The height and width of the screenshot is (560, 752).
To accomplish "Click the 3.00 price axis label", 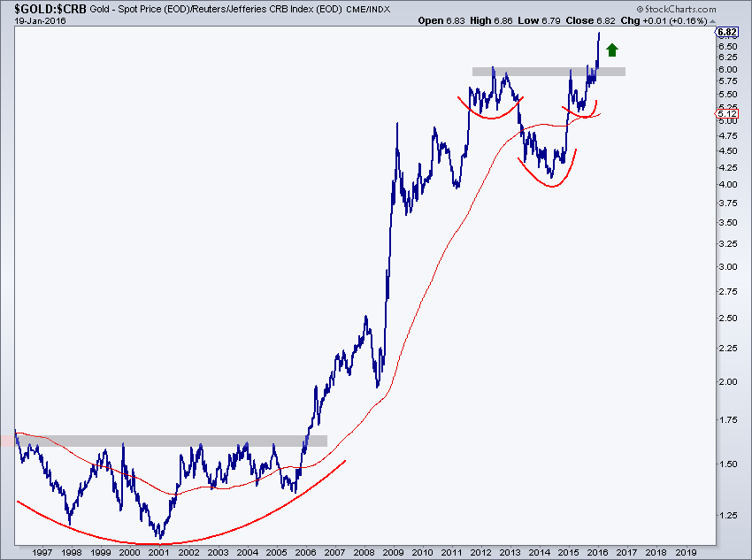I will click(728, 267).
